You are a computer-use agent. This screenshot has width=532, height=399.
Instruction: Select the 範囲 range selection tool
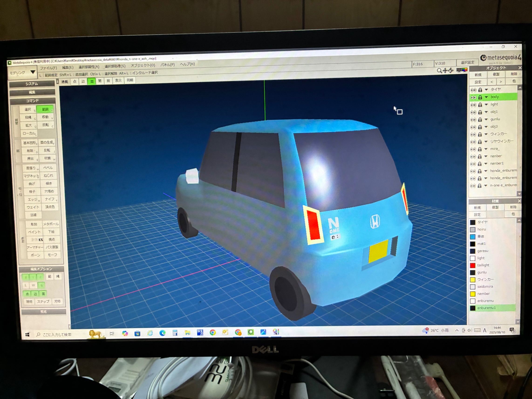click(x=45, y=109)
